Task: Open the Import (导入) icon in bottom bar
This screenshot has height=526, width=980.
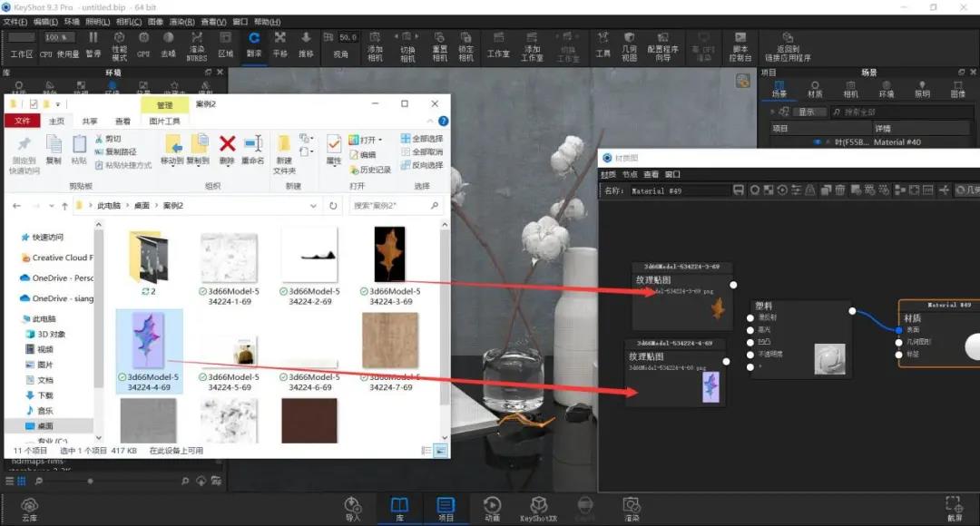Action: pyautogui.click(x=352, y=509)
